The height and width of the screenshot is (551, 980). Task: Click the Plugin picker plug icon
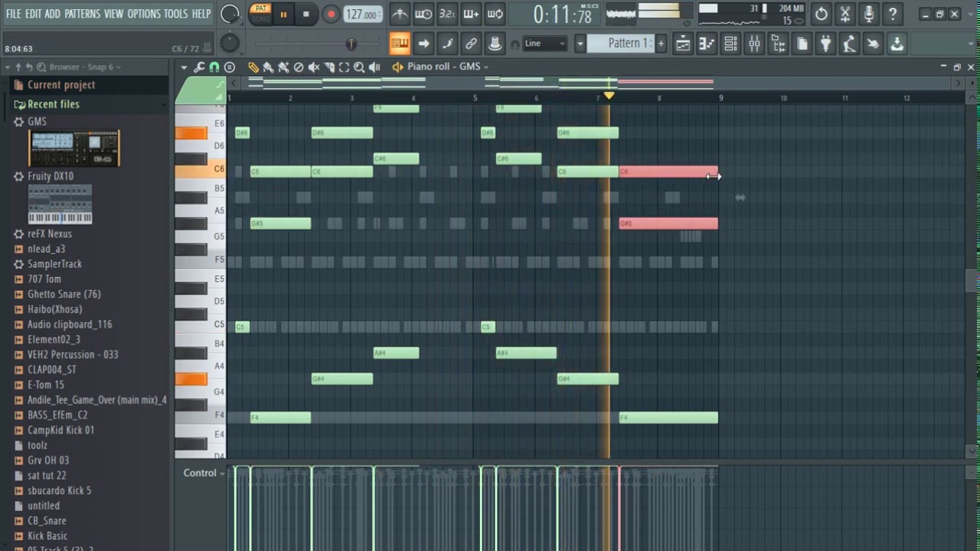(x=825, y=44)
